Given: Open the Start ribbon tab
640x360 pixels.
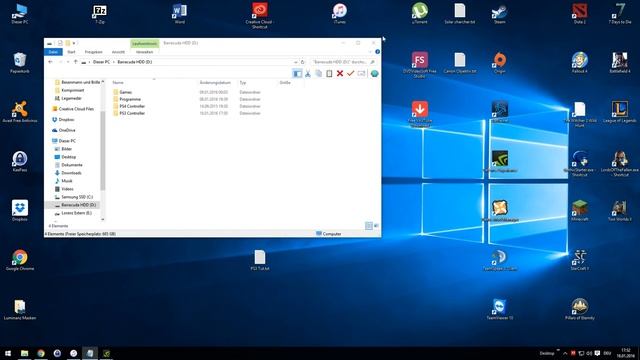Looking at the screenshot, I should [71, 52].
